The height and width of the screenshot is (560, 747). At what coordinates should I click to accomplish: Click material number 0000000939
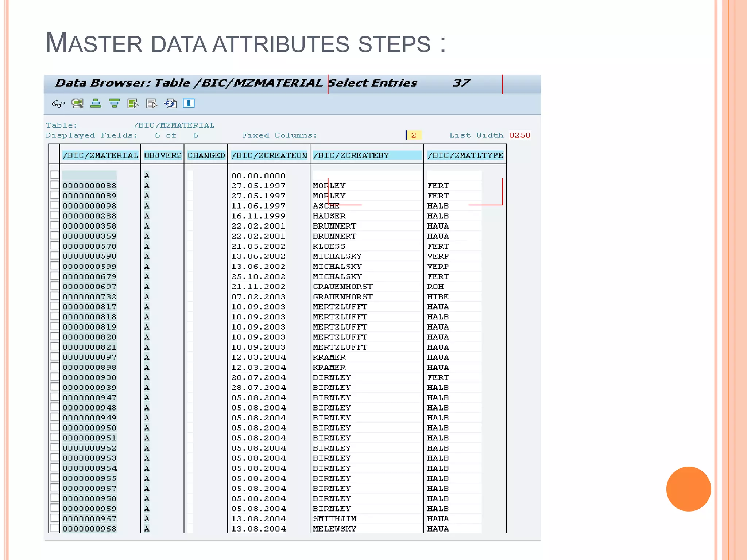click(x=89, y=388)
